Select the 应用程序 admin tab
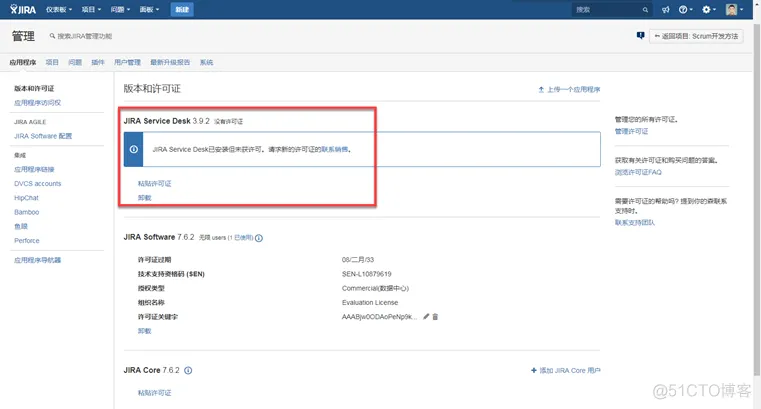The width and height of the screenshot is (761, 409). click(23, 62)
